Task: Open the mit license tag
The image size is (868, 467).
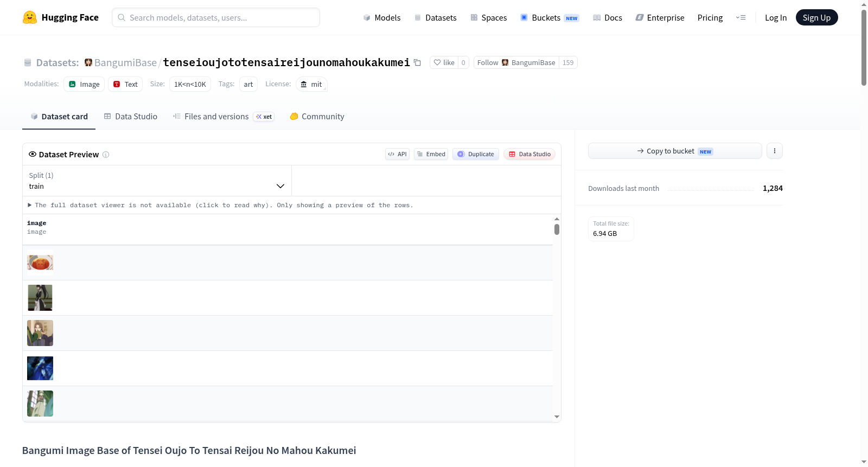Action: [x=311, y=84]
